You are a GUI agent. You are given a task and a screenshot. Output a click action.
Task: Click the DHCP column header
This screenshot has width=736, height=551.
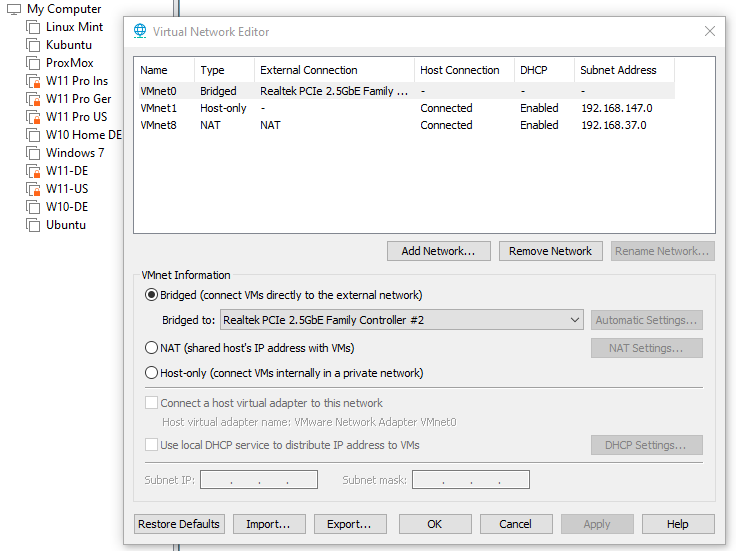coord(544,70)
